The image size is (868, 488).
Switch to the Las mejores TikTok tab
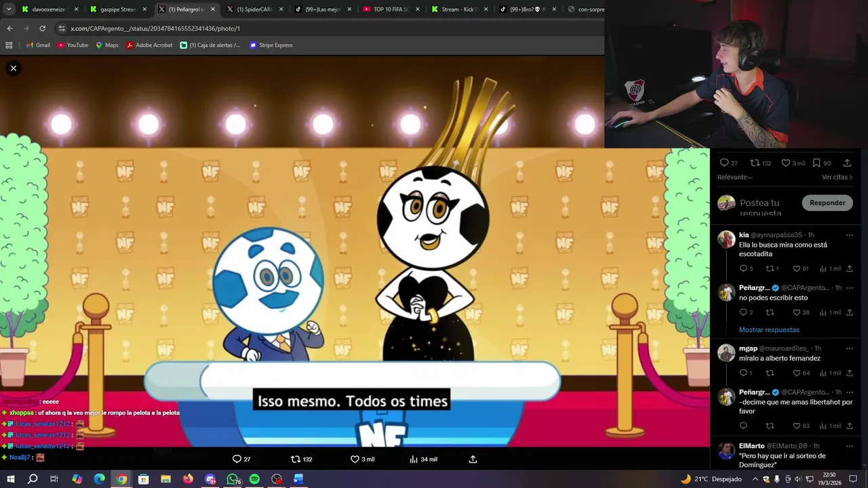point(322,9)
